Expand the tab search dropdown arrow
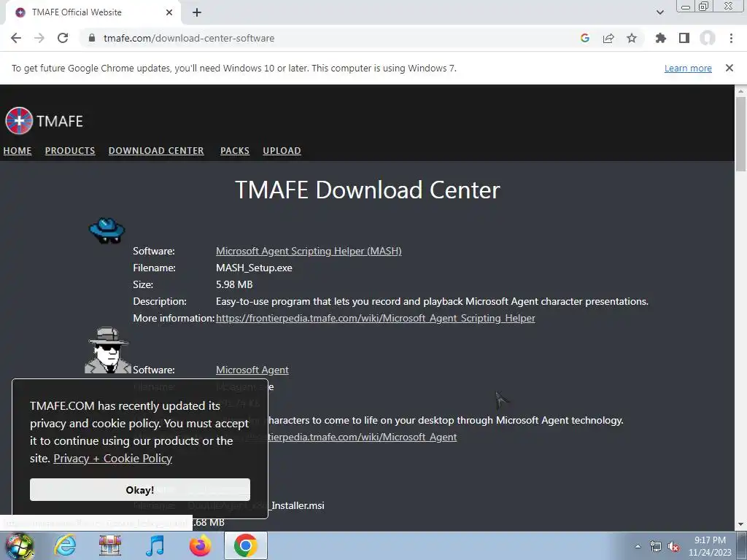The width and height of the screenshot is (747, 560). click(x=659, y=12)
